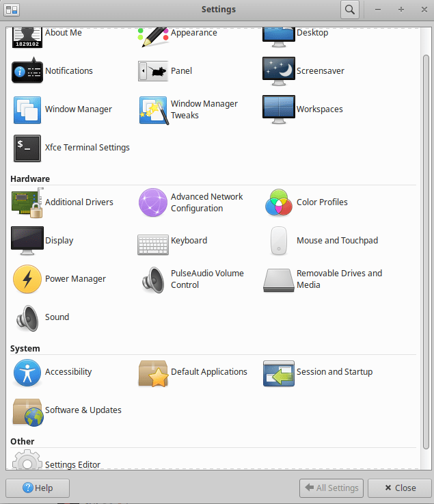Viewport: 434px width, 504px height.
Task: Click the 'Settings Editor' label
Action: (x=72, y=464)
